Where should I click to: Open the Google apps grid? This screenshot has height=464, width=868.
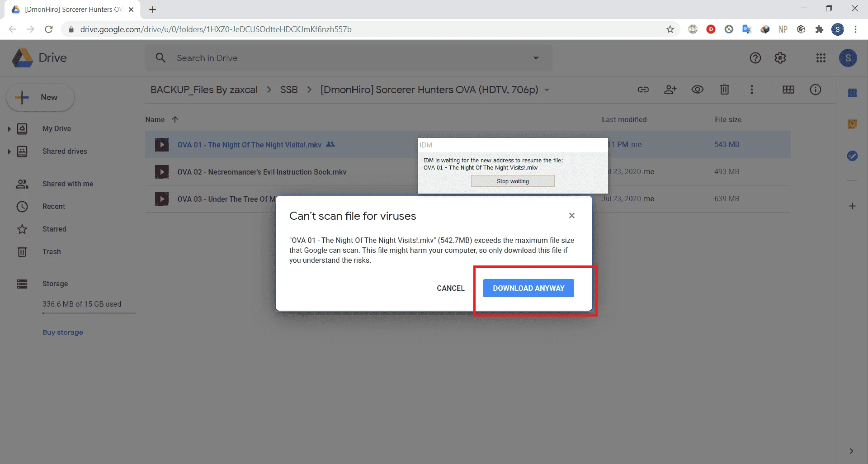tap(821, 58)
